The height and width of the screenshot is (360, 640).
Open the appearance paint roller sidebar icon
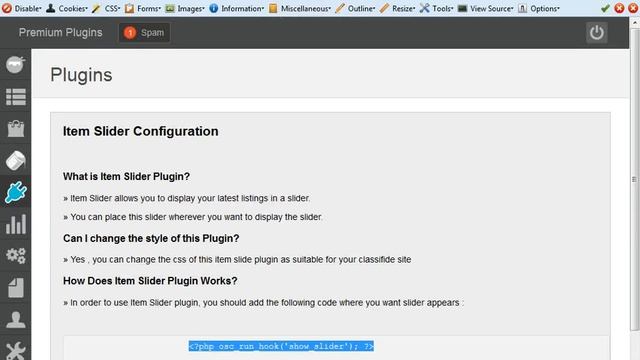pos(16,160)
